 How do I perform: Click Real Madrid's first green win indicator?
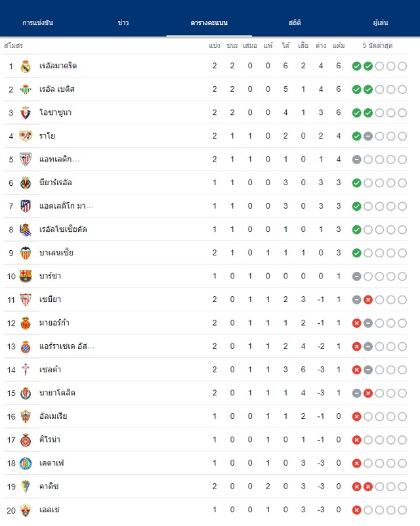[356, 66]
